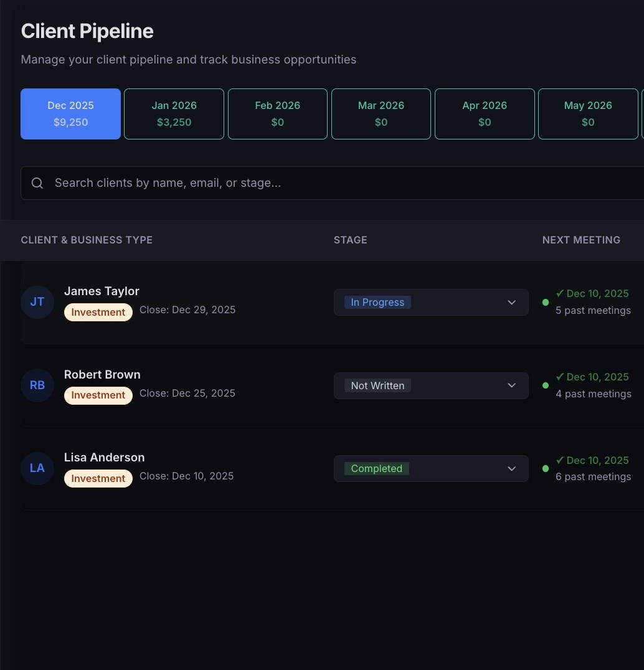Viewport: 644px width, 670px height.
Task: Switch to the Feb 2026 month tab
Action: click(x=277, y=114)
